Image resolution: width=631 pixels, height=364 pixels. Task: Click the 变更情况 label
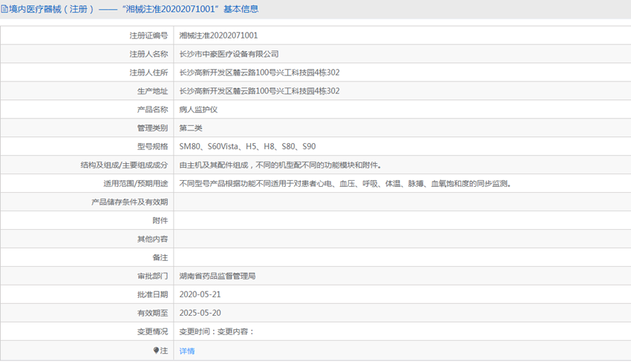(152, 331)
